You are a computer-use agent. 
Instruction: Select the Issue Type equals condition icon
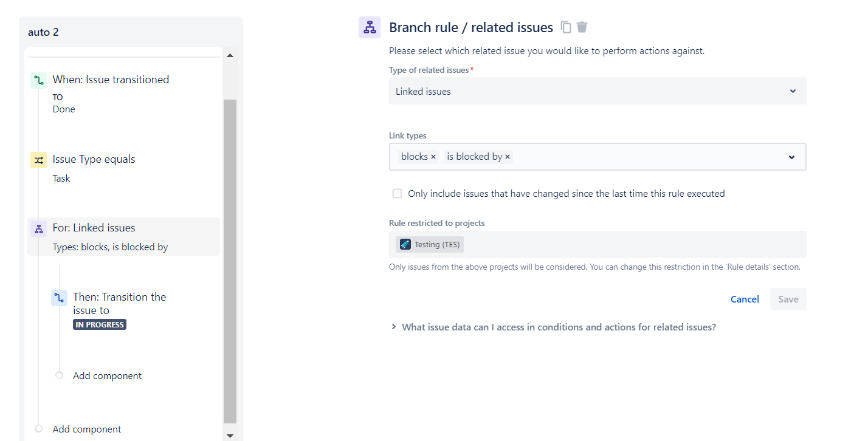38,160
